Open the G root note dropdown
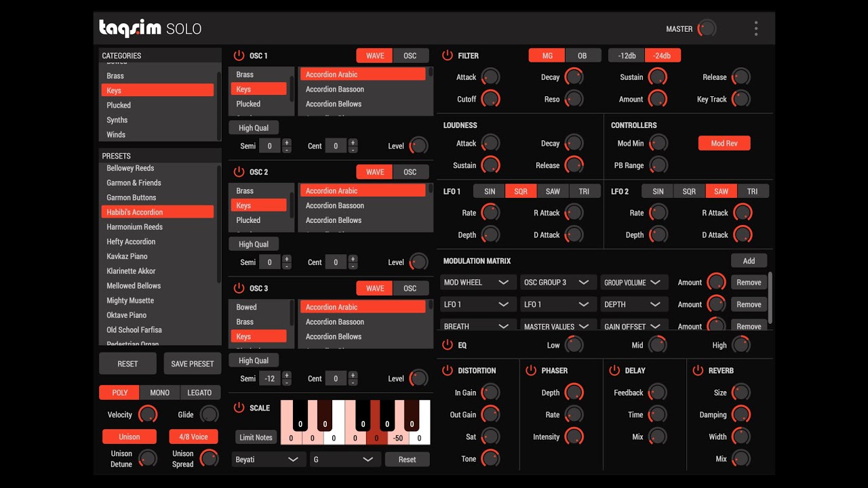 pos(345,460)
